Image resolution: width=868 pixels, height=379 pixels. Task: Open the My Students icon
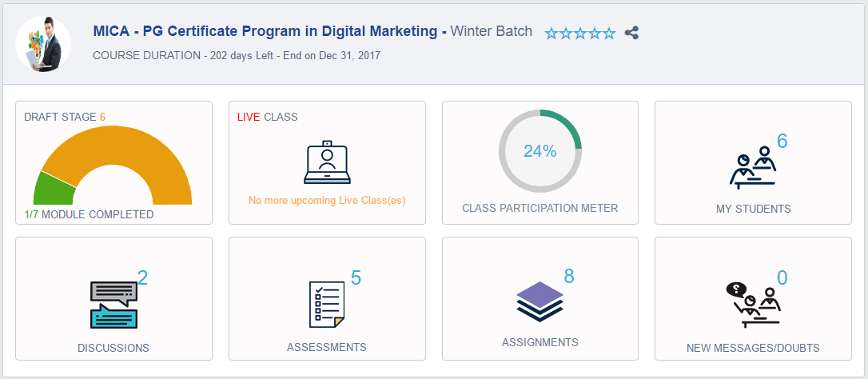click(753, 168)
